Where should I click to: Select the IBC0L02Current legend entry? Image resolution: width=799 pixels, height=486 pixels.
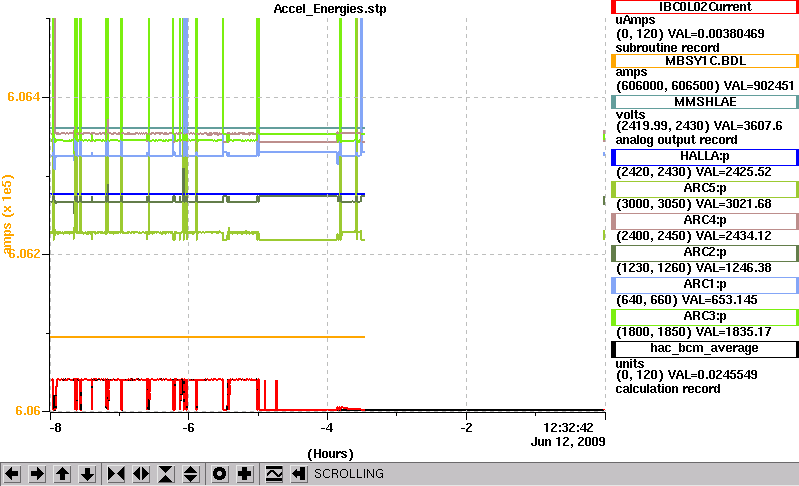[x=705, y=7]
